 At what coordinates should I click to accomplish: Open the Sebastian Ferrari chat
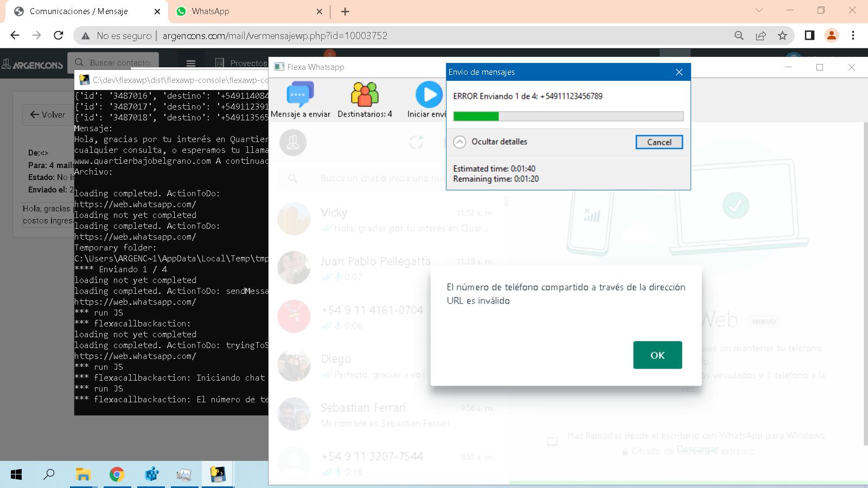pyautogui.click(x=388, y=415)
